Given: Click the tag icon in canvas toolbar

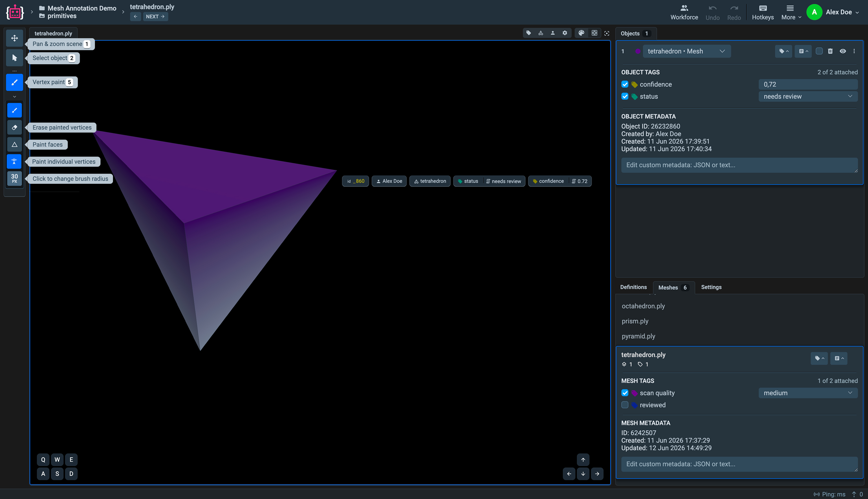Looking at the screenshot, I should (529, 33).
